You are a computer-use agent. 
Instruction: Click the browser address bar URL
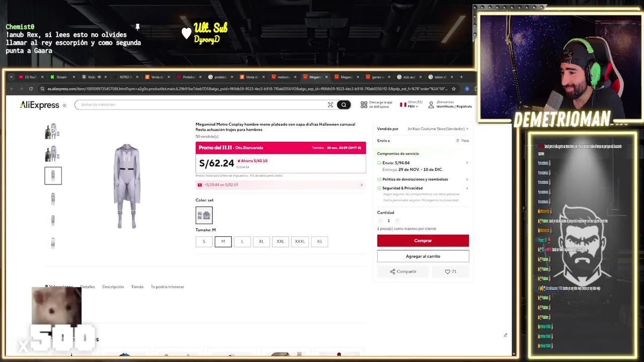pos(247,89)
